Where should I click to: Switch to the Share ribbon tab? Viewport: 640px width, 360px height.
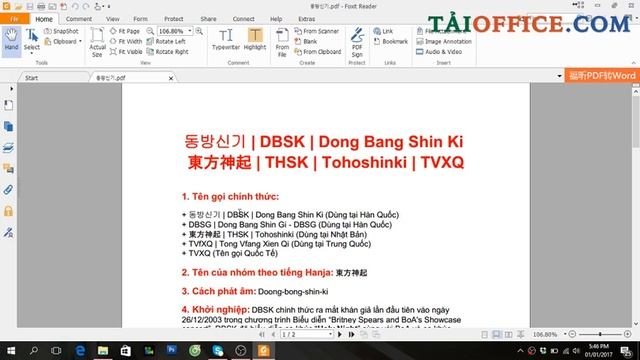pyautogui.click(x=208, y=19)
